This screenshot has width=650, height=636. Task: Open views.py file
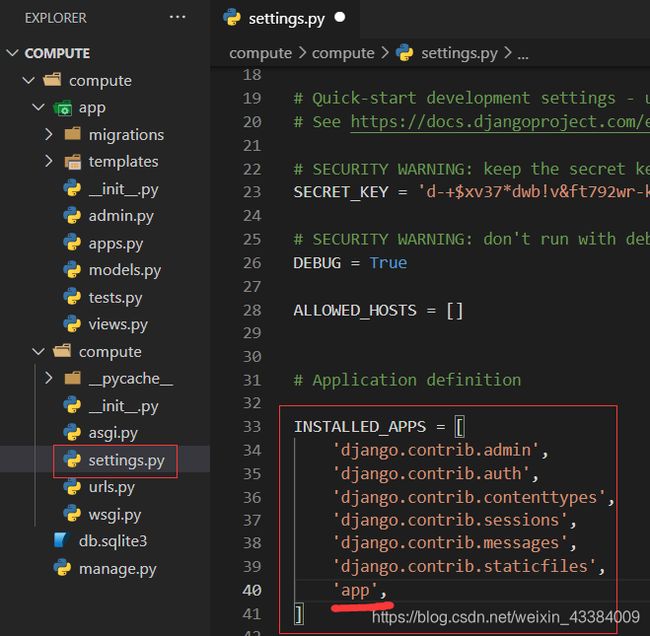118,324
